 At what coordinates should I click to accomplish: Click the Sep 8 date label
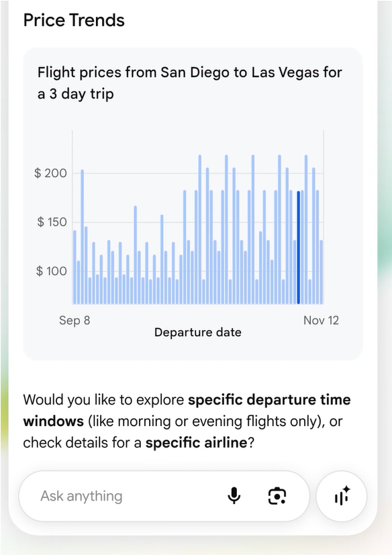[75, 320]
